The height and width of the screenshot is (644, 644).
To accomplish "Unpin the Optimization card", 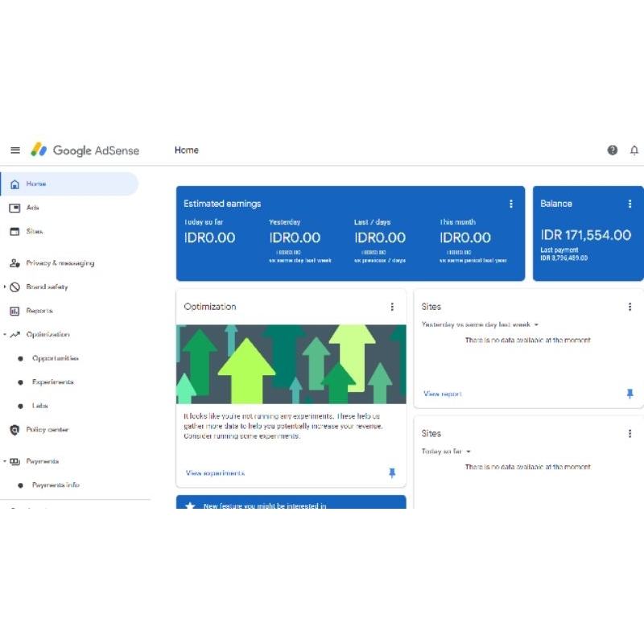I will click(x=392, y=473).
